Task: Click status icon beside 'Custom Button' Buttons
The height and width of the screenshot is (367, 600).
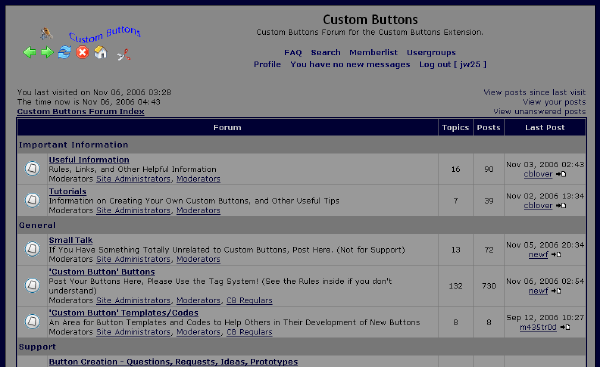Action: [x=33, y=285]
